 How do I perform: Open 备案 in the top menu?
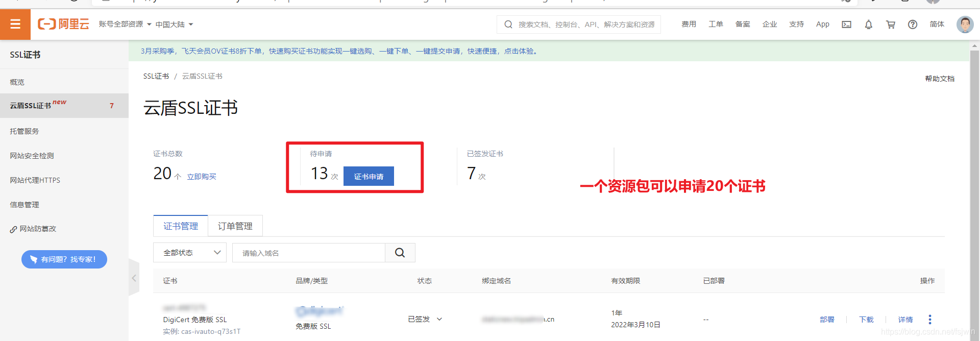click(743, 24)
